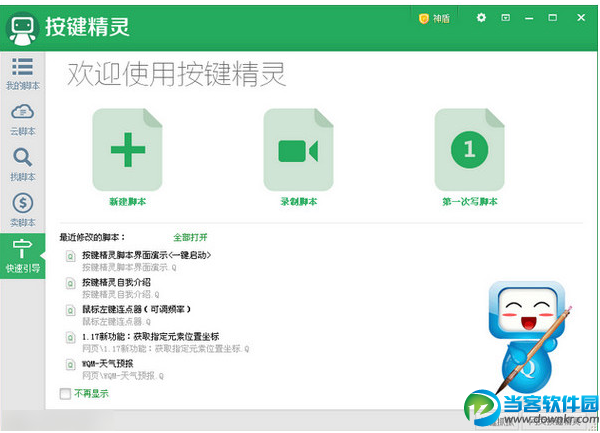600x433 pixels.
Task: Click the 全部打开 link
Action: (190, 237)
